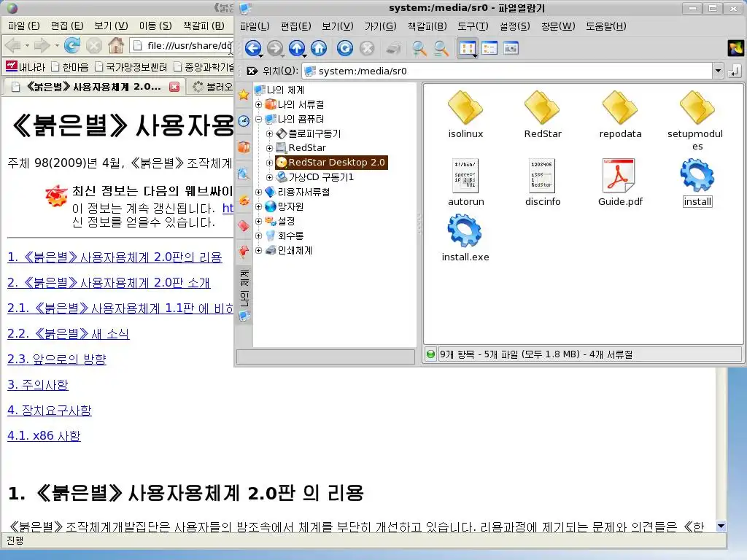The image size is (747, 560).
Task: Zoom in the file manager icons
Action: 419,48
